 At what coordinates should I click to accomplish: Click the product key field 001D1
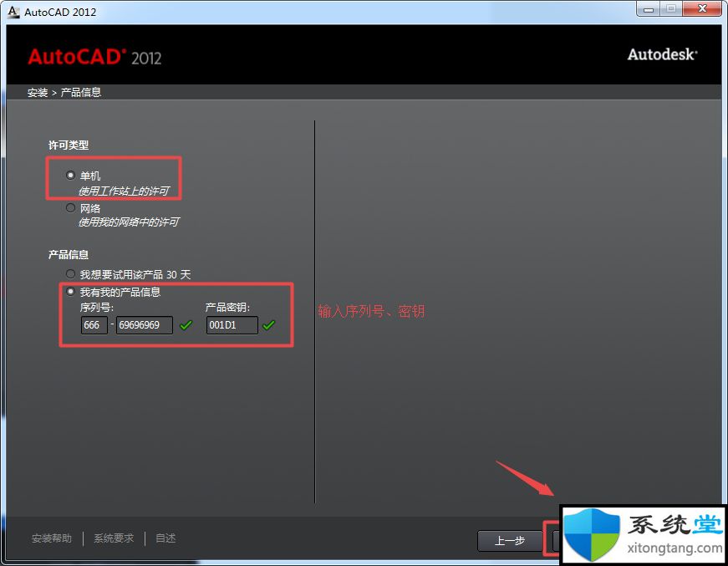pos(232,325)
